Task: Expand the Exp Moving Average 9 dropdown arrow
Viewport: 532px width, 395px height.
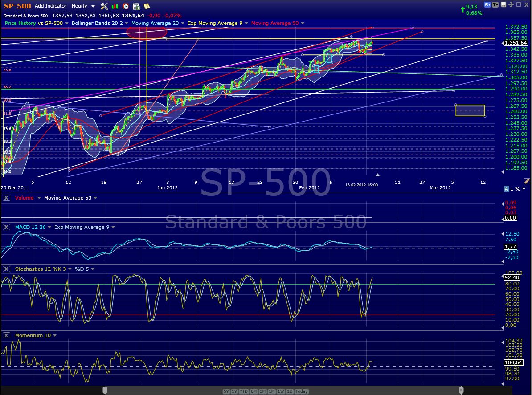Action: coord(246,24)
